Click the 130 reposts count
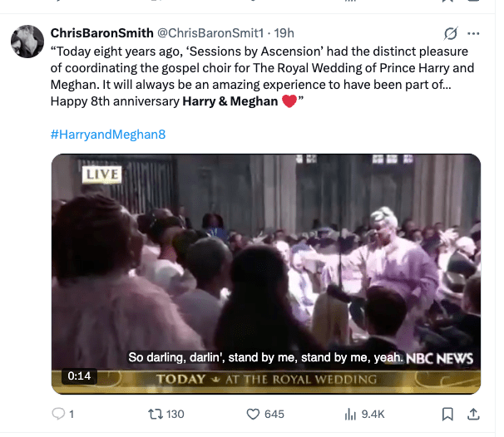 point(175,415)
